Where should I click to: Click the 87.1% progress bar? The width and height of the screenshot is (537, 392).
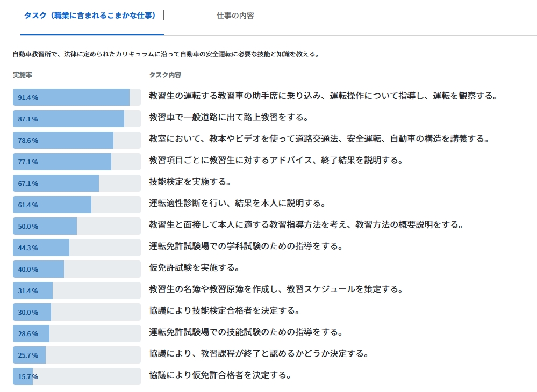(x=76, y=119)
